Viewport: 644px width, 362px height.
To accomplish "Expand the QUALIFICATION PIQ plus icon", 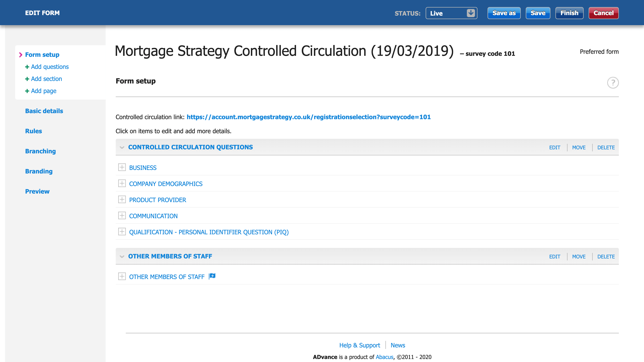I will (122, 232).
